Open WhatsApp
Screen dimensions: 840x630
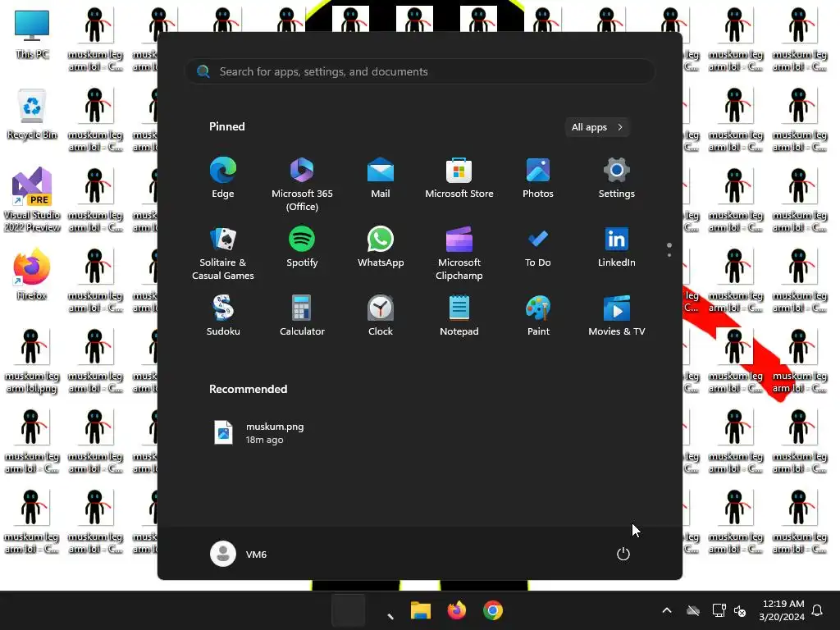[x=381, y=247]
